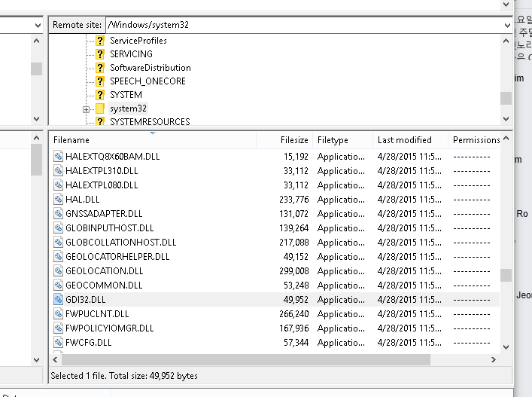
Task: Select the SYSTEMRESOURCES folder in tree
Action: [x=150, y=122]
